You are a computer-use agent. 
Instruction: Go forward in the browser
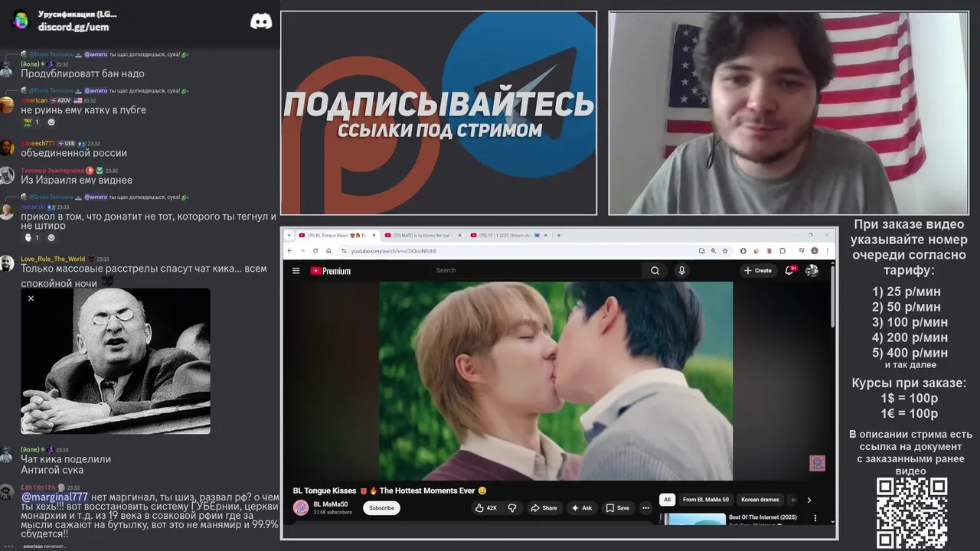pyautogui.click(x=302, y=250)
